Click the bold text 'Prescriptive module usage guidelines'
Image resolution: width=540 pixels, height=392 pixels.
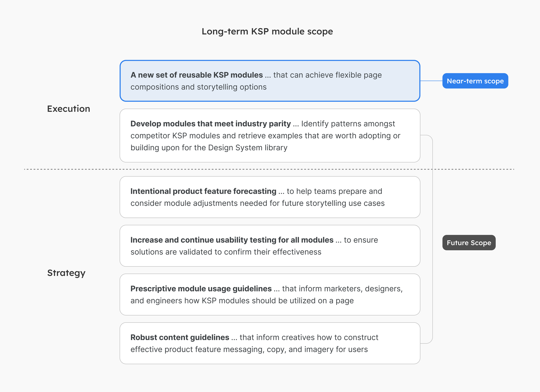click(201, 288)
